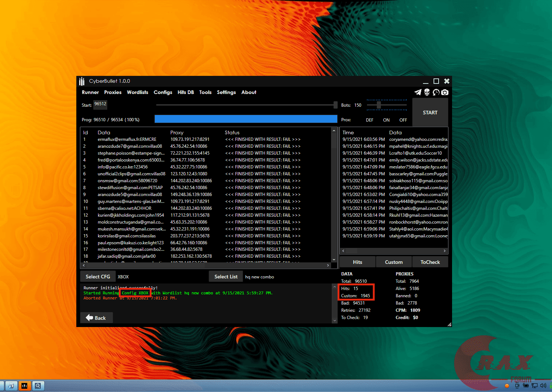Open the Configs menu
The image size is (552, 392).
pos(163,92)
